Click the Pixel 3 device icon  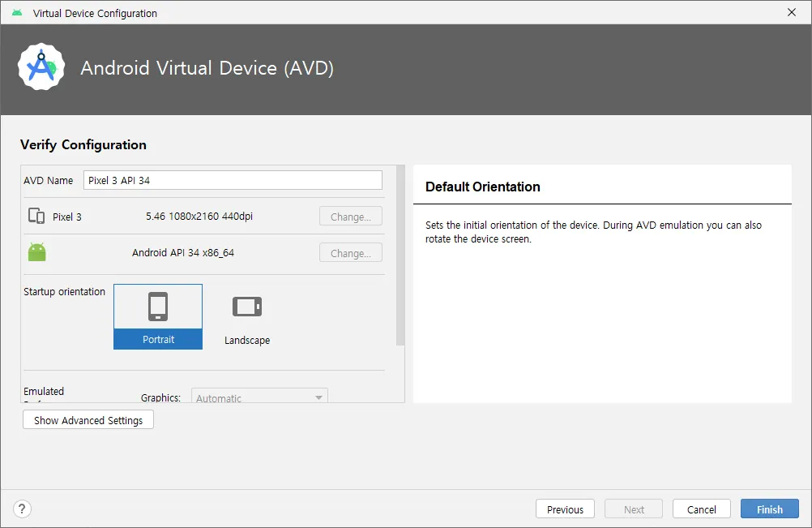coord(36,216)
